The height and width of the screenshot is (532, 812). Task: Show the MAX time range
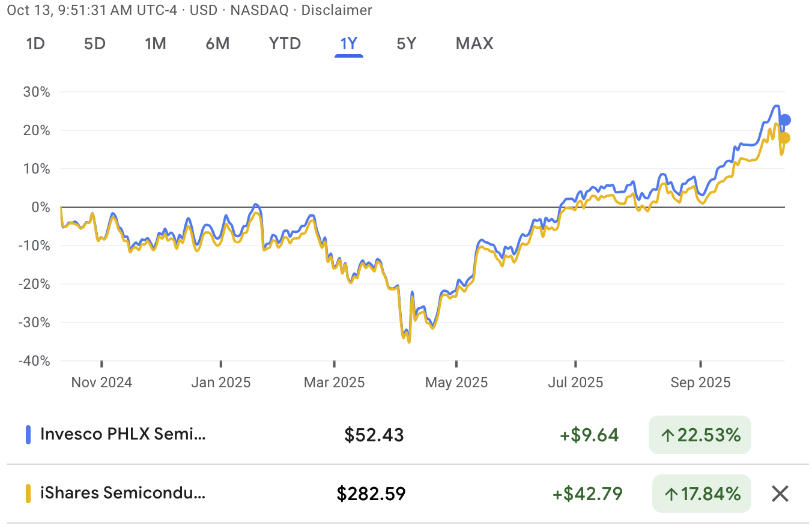(474, 44)
